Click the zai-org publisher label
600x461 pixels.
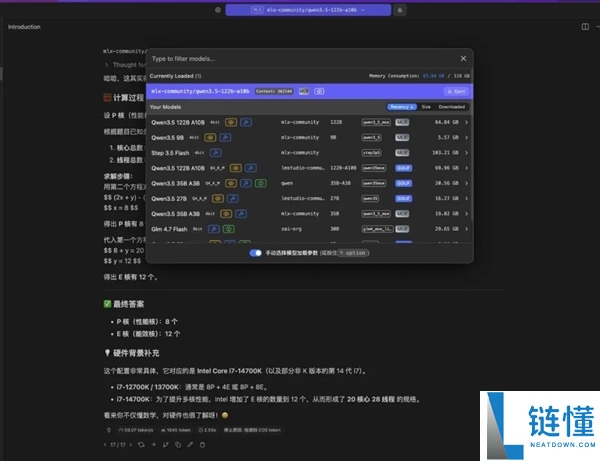[291, 229]
